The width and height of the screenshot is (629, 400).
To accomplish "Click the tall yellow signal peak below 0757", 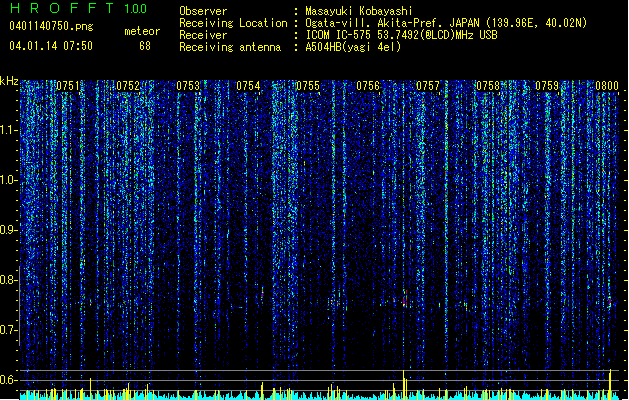I will 404,384.
